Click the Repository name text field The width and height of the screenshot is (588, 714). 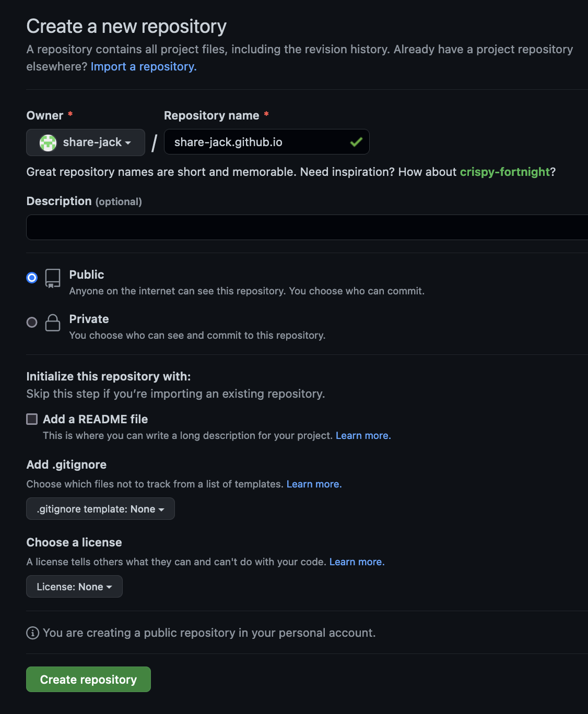click(258, 142)
